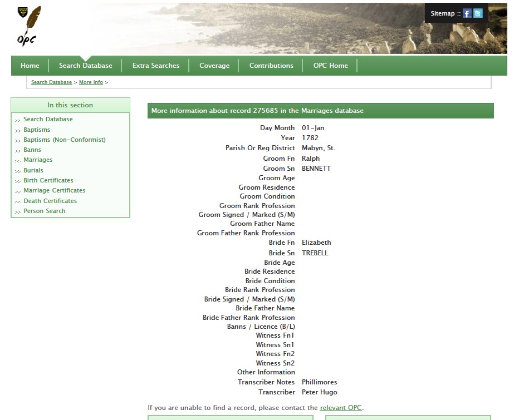Open Burials from the sidebar
Screen dimensions: 519x420
click(33, 170)
